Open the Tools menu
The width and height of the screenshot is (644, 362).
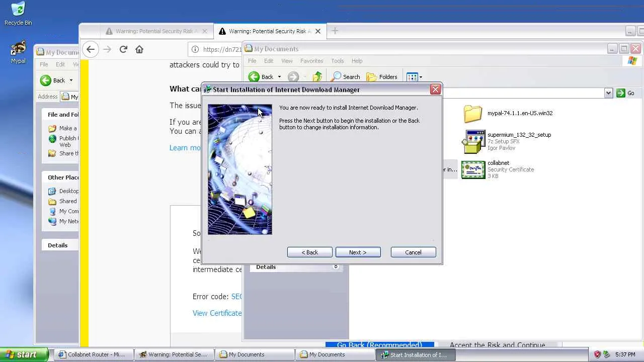(337, 61)
